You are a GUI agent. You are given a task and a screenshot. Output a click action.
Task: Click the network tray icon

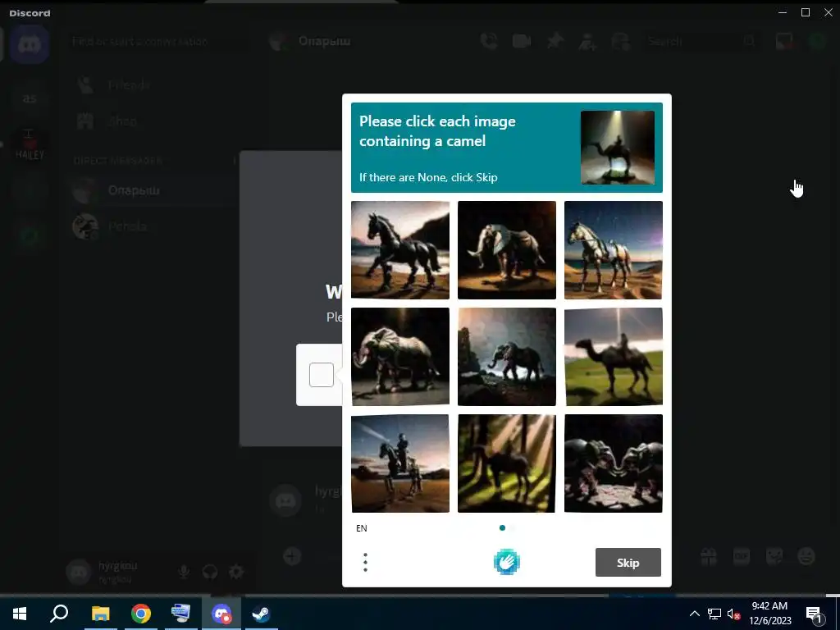click(714, 614)
